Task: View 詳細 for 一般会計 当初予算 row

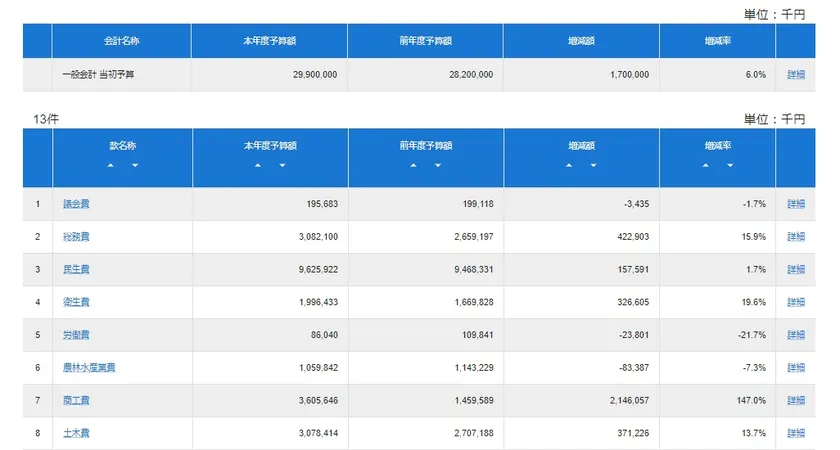Action: pyautogui.click(x=796, y=75)
